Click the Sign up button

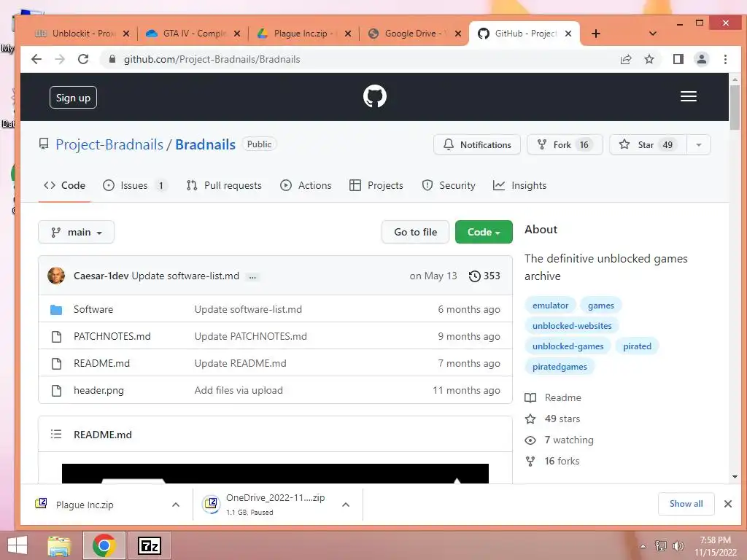click(x=73, y=98)
